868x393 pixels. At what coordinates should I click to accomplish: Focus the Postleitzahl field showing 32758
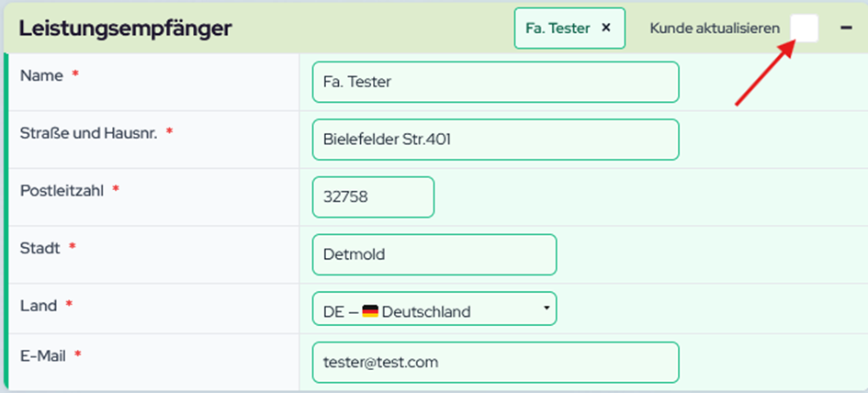click(373, 196)
